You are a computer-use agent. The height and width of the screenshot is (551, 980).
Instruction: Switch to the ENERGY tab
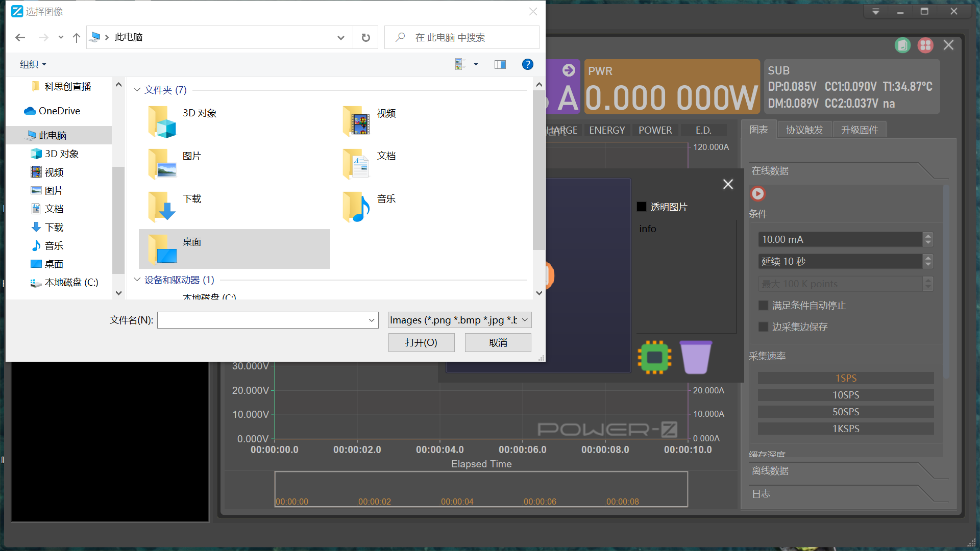coord(606,130)
